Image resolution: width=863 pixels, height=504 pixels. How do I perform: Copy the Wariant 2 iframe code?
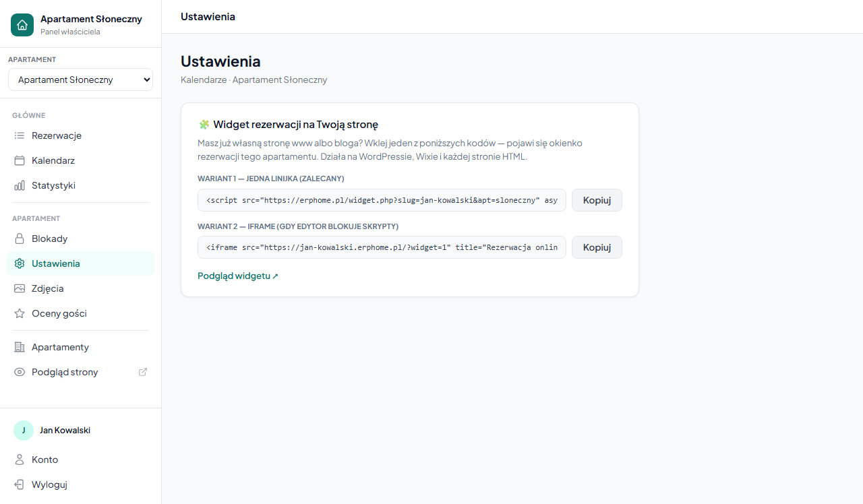pyautogui.click(x=597, y=247)
